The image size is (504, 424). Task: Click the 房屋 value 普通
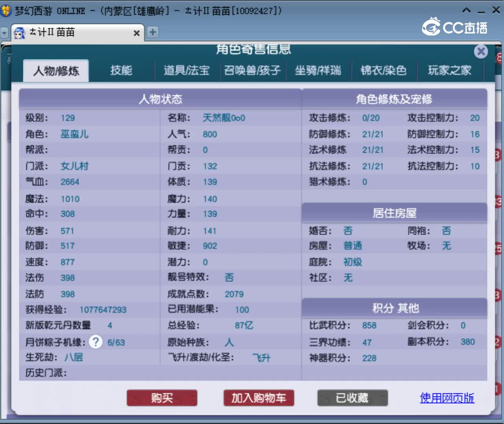353,246
